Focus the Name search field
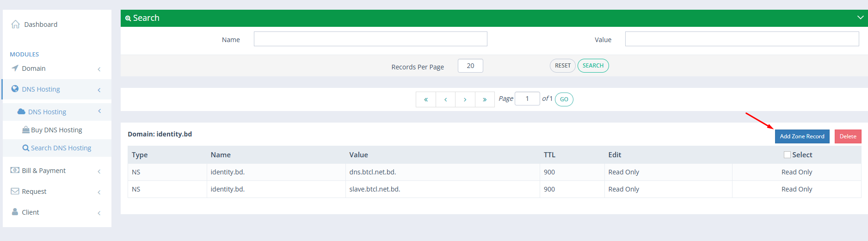The image size is (868, 241). (370, 39)
